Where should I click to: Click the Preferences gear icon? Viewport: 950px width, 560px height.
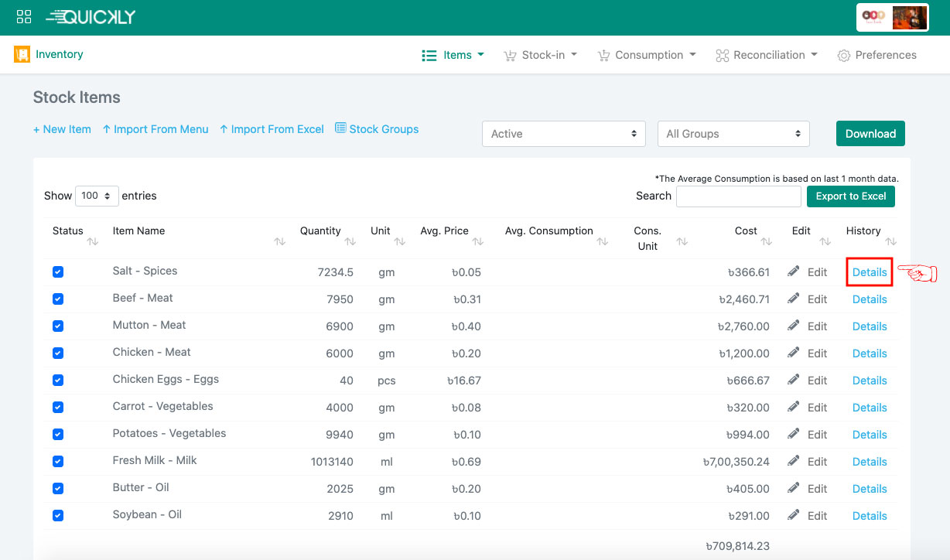tap(843, 56)
